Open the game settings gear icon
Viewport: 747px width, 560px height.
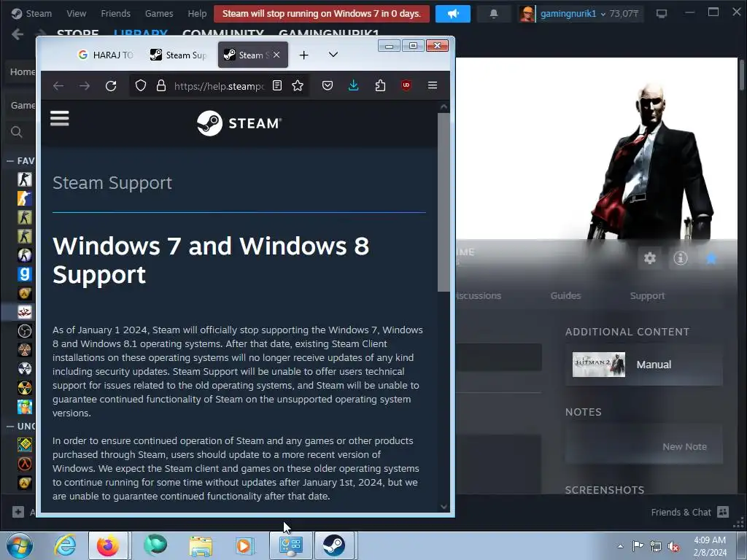tap(650, 258)
